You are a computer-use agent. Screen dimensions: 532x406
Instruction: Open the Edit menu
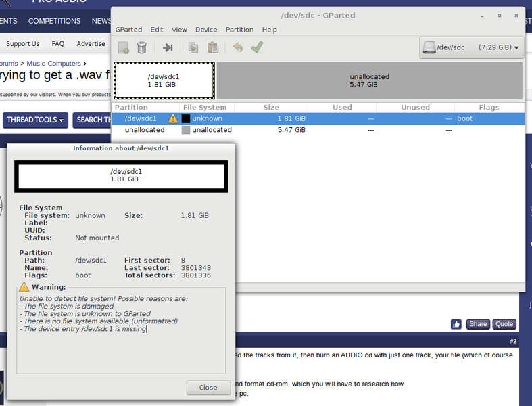[157, 30]
